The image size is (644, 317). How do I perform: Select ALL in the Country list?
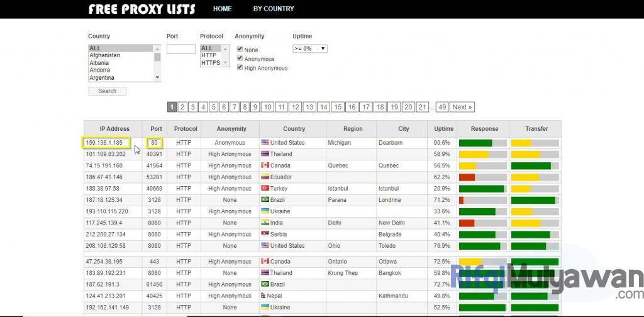click(x=121, y=48)
